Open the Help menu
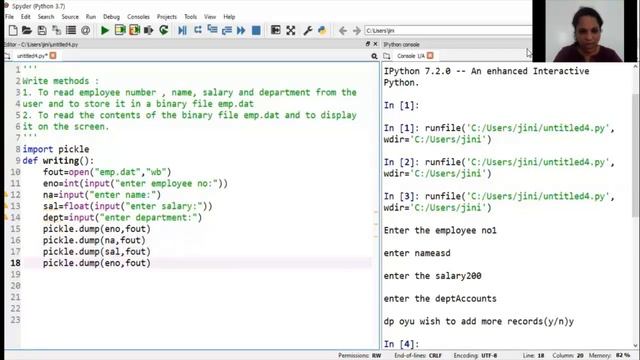The image size is (640, 360). click(x=229, y=17)
